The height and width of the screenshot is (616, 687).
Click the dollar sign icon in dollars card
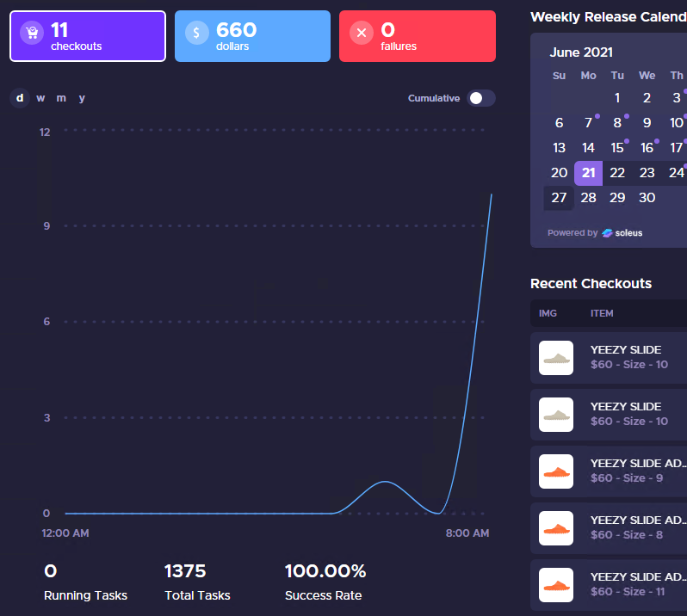click(197, 33)
